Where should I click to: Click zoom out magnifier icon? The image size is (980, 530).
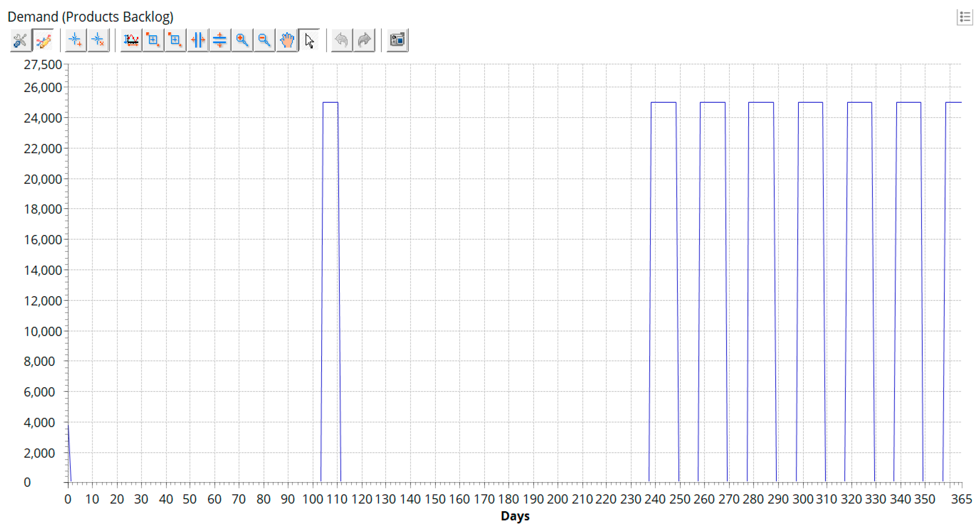(264, 40)
